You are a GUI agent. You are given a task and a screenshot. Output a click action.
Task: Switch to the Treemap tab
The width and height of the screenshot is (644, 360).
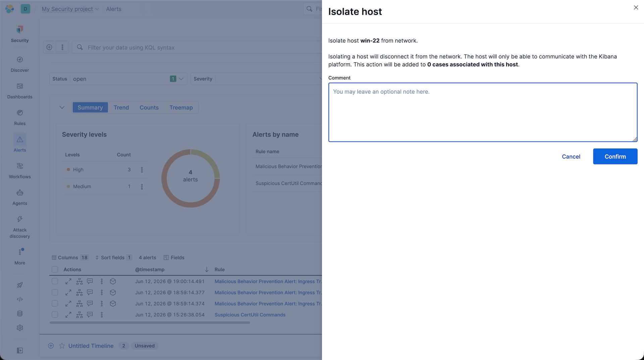coord(181,108)
